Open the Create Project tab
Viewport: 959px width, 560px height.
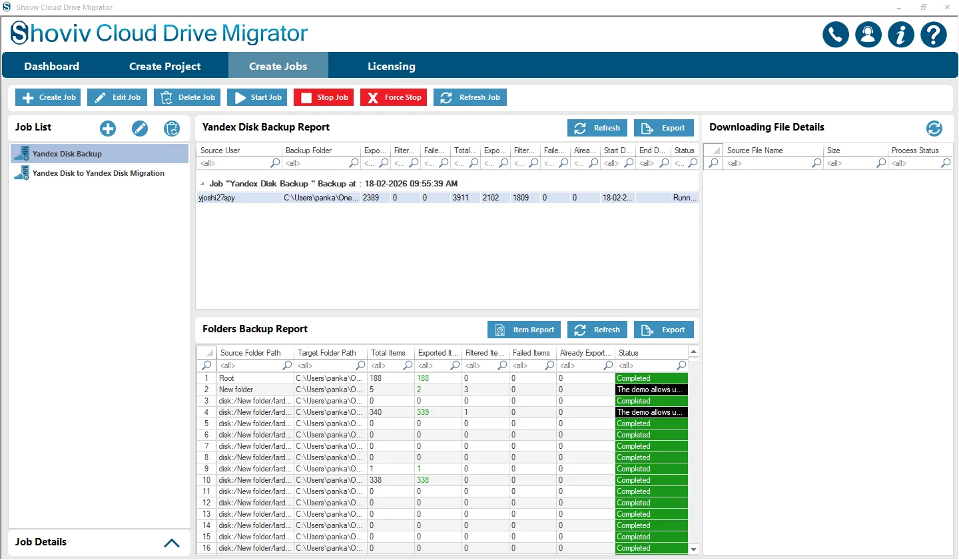[164, 66]
